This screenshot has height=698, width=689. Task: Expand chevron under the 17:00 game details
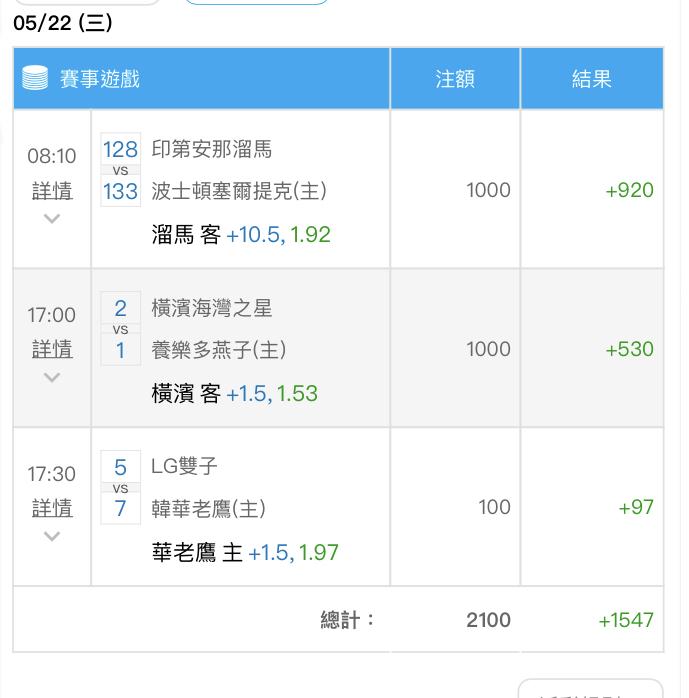coord(52,377)
